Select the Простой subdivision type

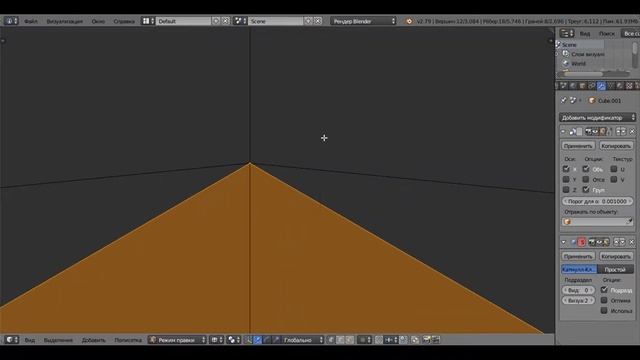[x=616, y=269]
